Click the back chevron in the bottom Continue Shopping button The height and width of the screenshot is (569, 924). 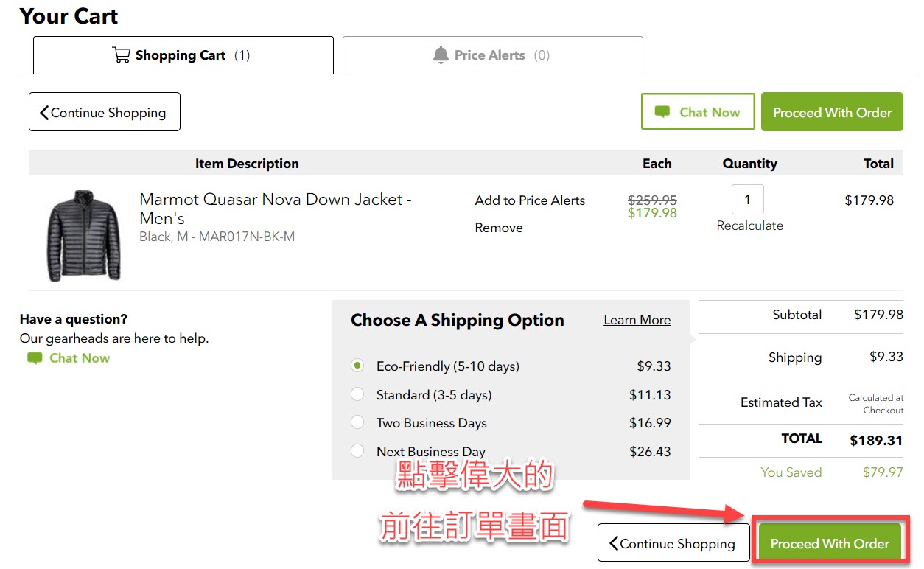coord(614,544)
